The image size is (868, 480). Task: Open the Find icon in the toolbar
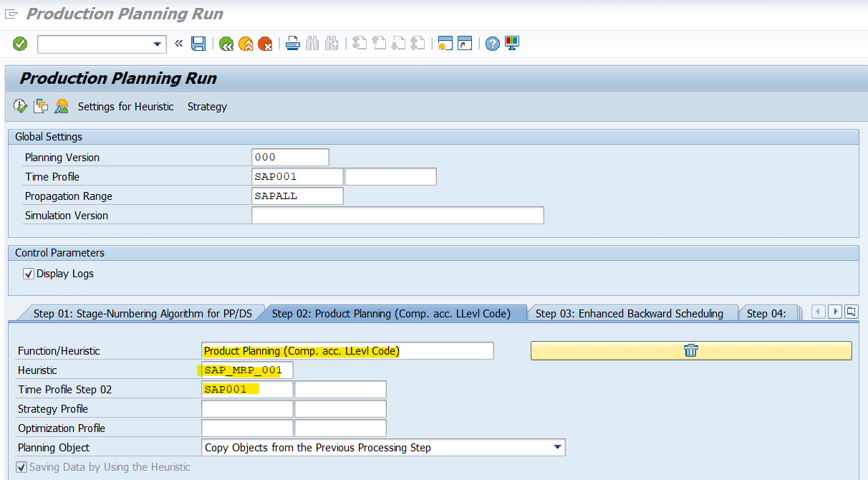tap(312, 43)
